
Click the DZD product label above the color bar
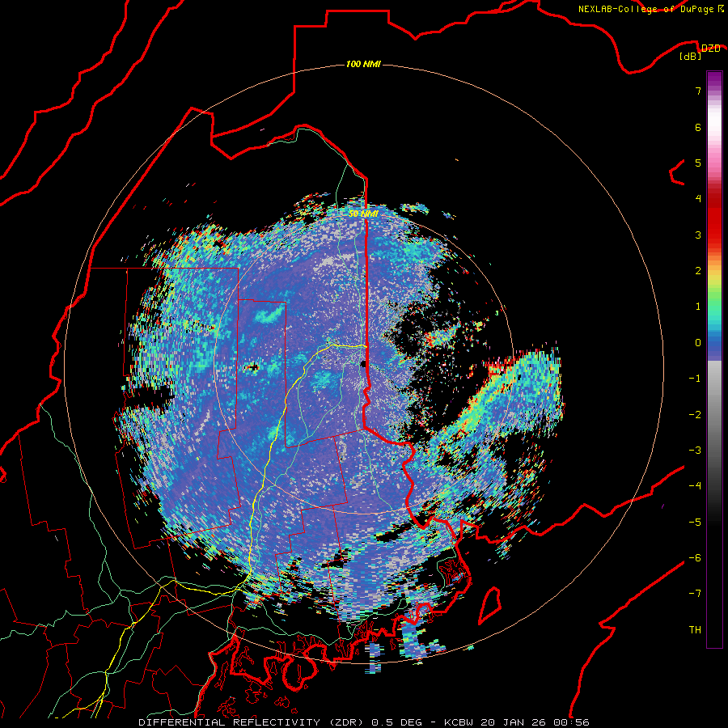[x=710, y=49]
